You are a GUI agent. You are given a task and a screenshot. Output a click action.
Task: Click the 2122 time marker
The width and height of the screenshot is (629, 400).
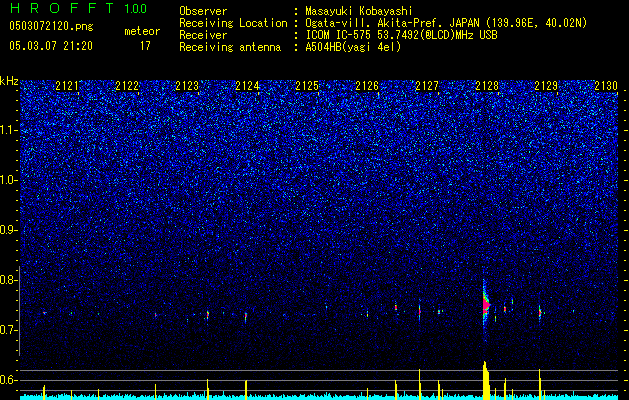127,86
